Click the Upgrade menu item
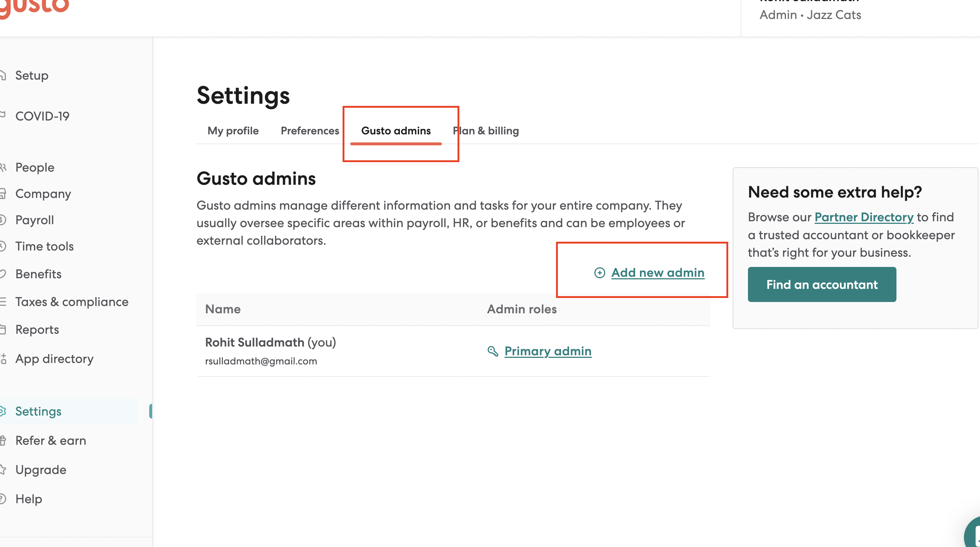Image resolution: width=980 pixels, height=547 pixels. (x=40, y=470)
